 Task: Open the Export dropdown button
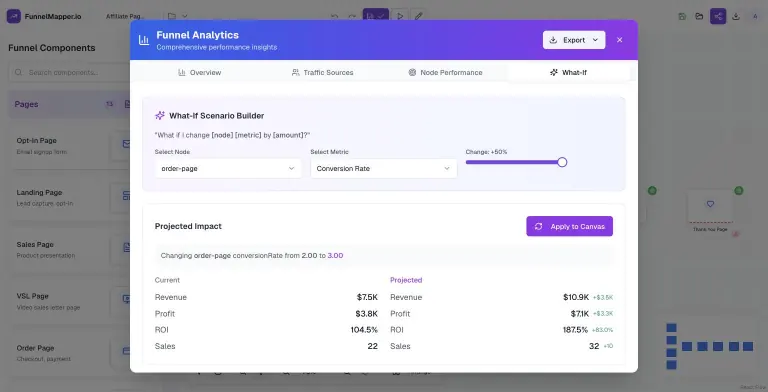[x=574, y=40]
